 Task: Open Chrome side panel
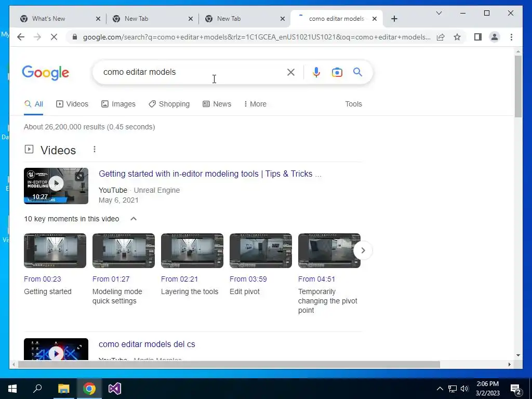pyautogui.click(x=478, y=37)
